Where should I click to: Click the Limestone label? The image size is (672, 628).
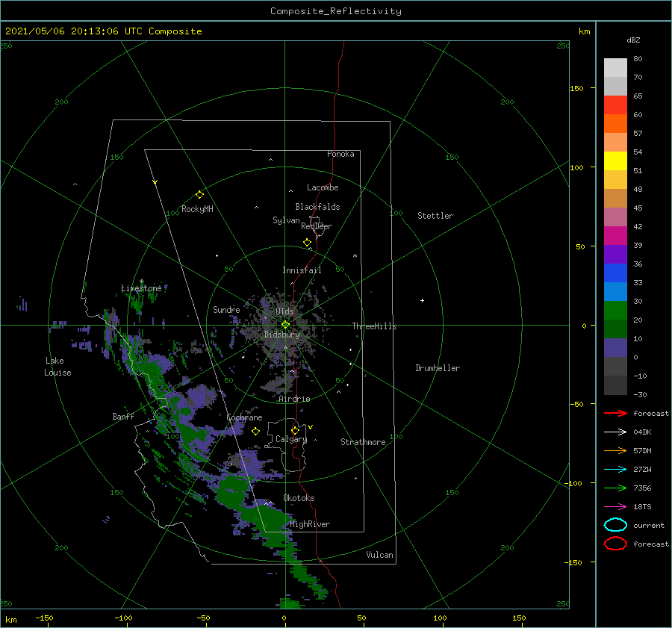tap(141, 288)
